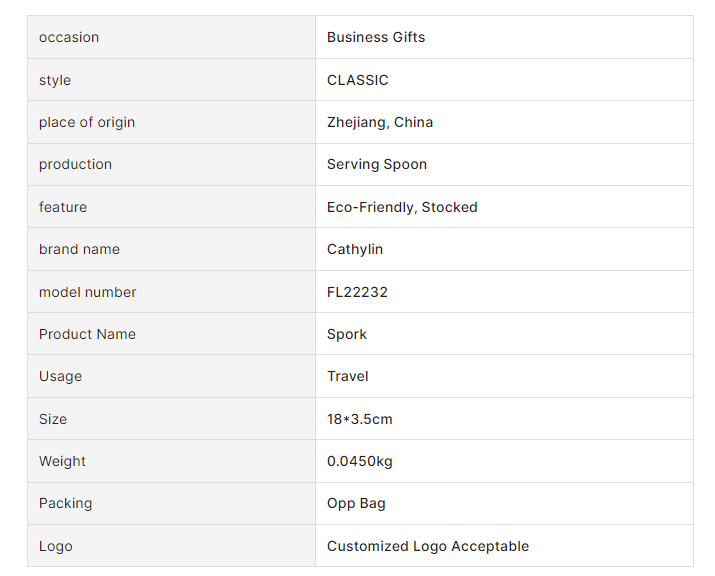Click the 'brand name' label cell
Viewport: 715px width, 576px height.
click(x=77, y=249)
